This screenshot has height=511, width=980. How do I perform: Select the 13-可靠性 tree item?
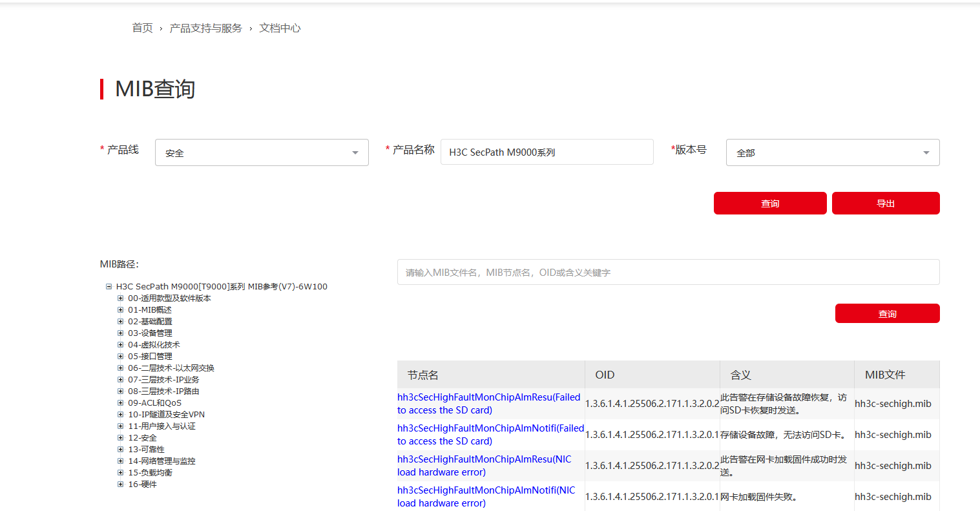tap(146, 450)
